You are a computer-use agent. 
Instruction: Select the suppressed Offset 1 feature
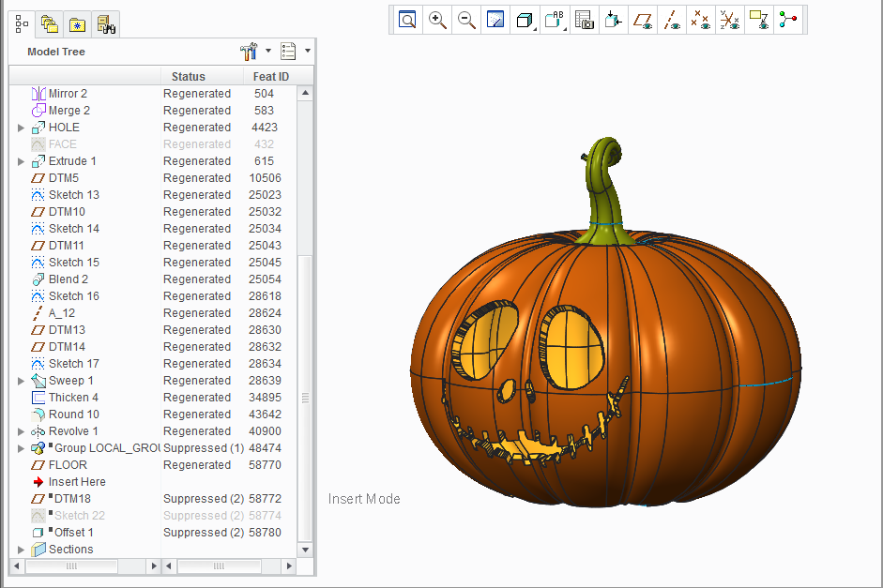[x=74, y=533]
